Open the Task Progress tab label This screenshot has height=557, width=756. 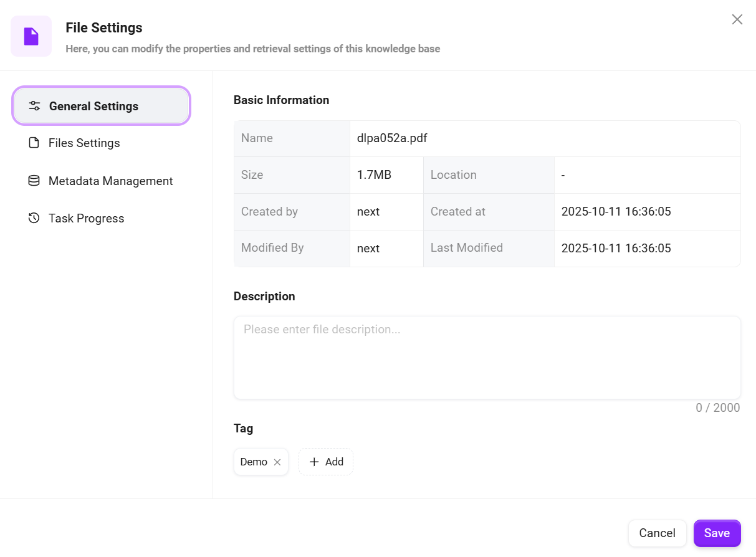pyautogui.click(x=86, y=218)
